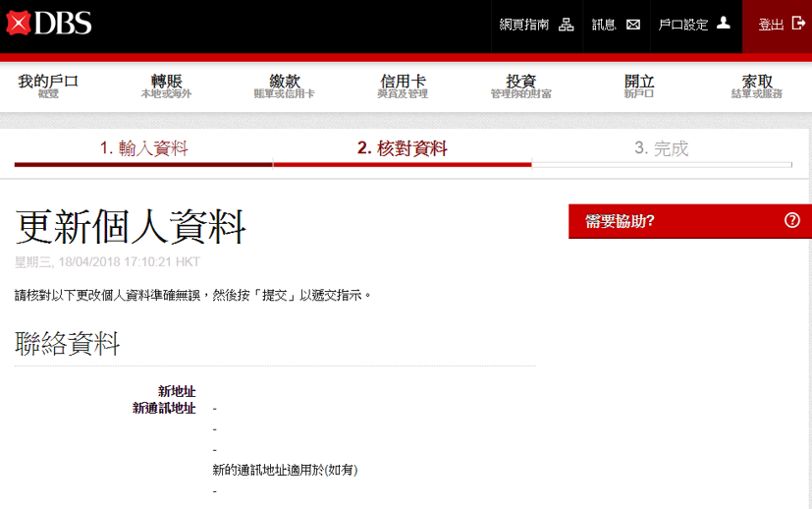The image size is (812, 509).
Task: Select step 2. 核對資料
Action: pos(402,148)
